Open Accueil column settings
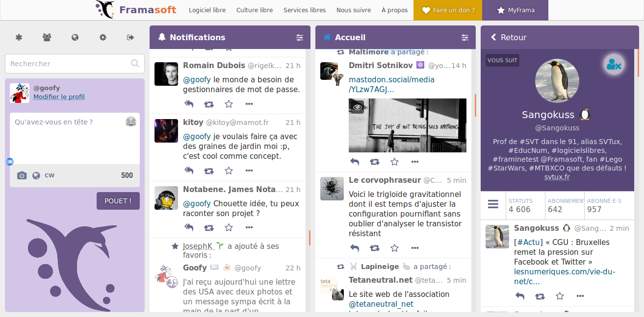The height and width of the screenshot is (317, 644). pyautogui.click(x=465, y=37)
